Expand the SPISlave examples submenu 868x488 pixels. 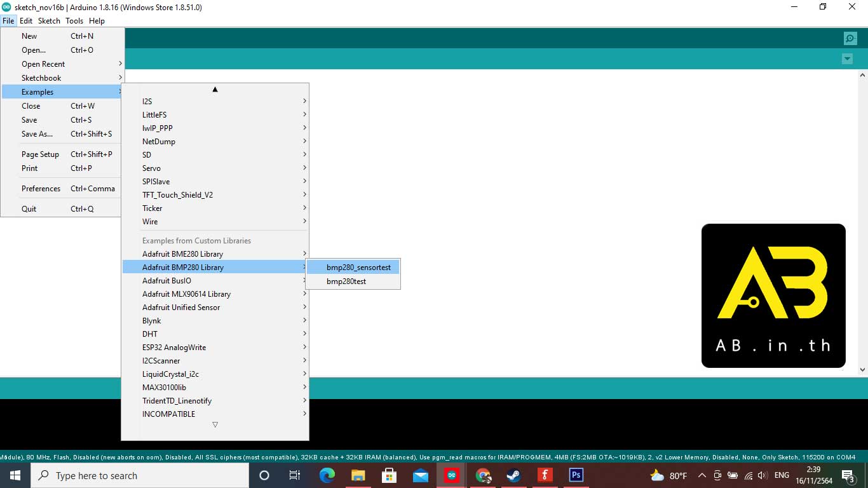[x=215, y=182]
